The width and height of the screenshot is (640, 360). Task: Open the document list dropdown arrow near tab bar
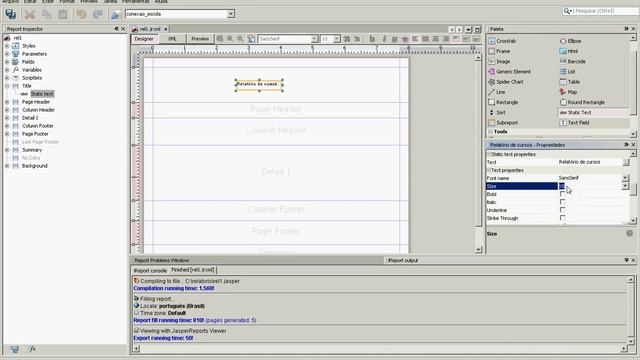(468, 29)
